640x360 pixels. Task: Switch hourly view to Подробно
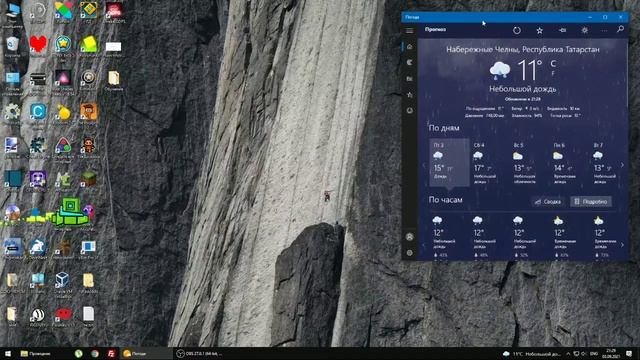click(x=591, y=202)
